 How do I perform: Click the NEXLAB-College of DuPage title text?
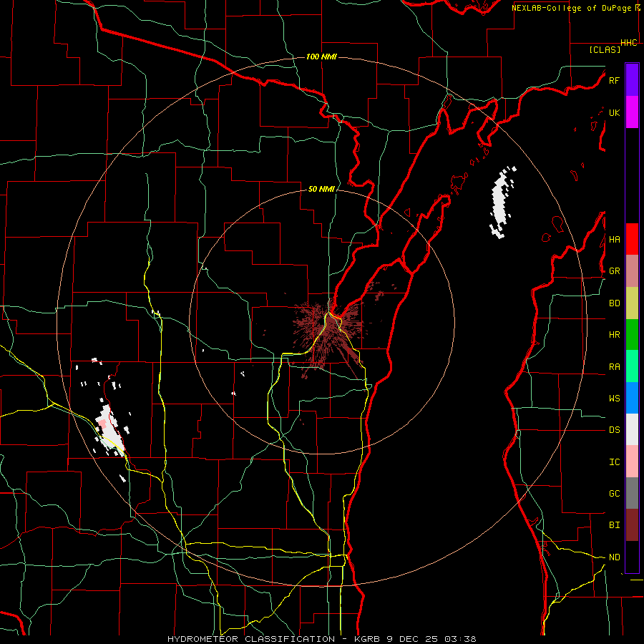tap(572, 8)
